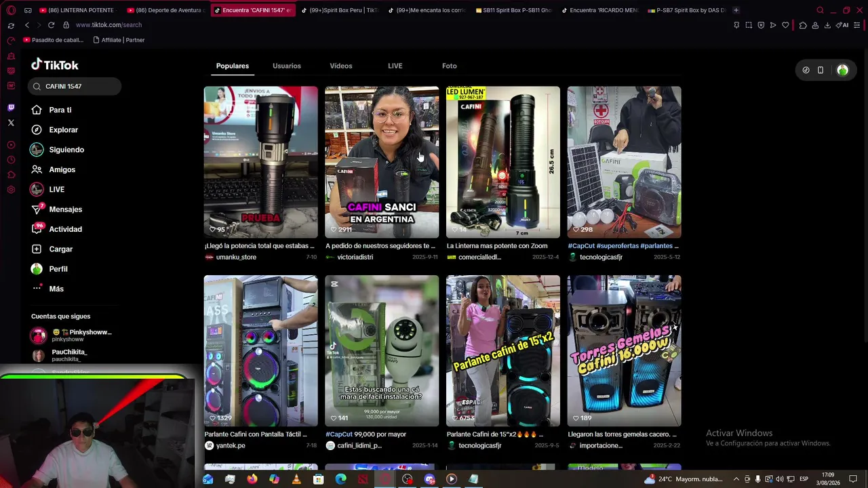The height and width of the screenshot is (488, 868).
Task: Open Mensajes paper plane icon
Action: pos(37,209)
